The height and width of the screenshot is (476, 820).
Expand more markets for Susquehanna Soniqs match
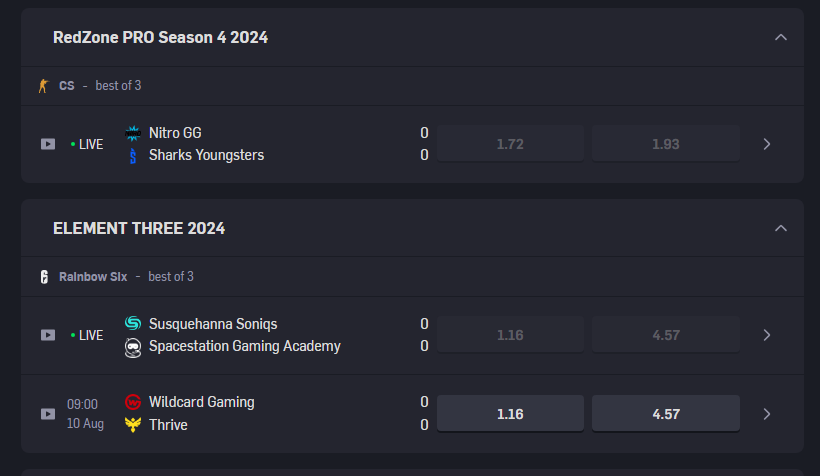tap(767, 335)
